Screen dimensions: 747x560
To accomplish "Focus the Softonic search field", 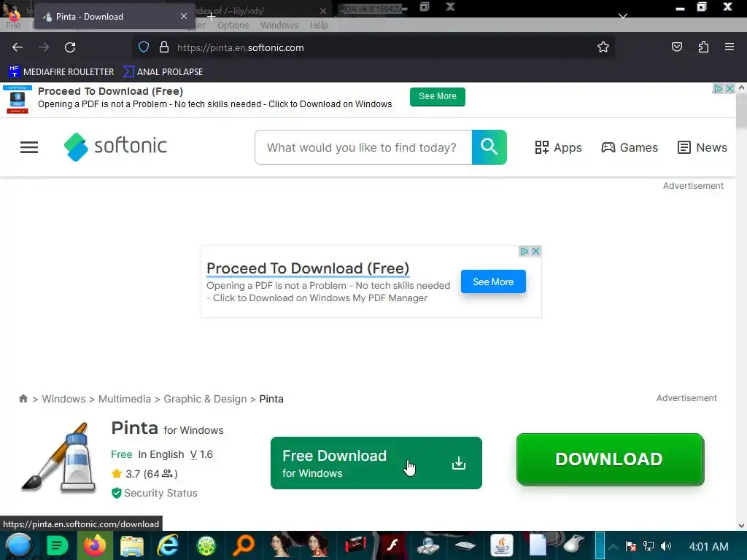I will pyautogui.click(x=363, y=147).
